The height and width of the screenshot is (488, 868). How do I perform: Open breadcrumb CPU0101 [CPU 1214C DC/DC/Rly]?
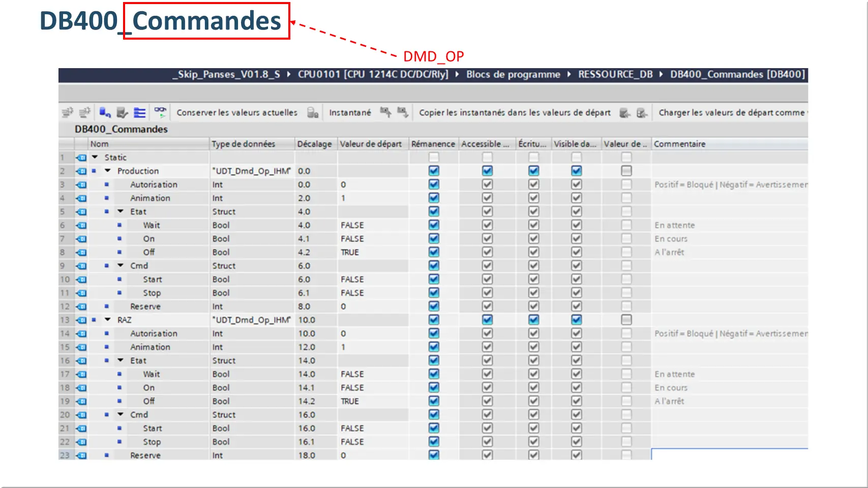click(373, 75)
